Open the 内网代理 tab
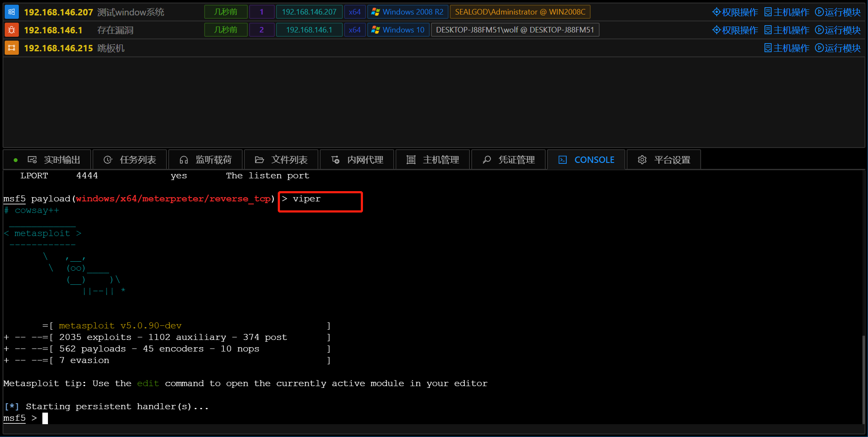 coord(357,159)
